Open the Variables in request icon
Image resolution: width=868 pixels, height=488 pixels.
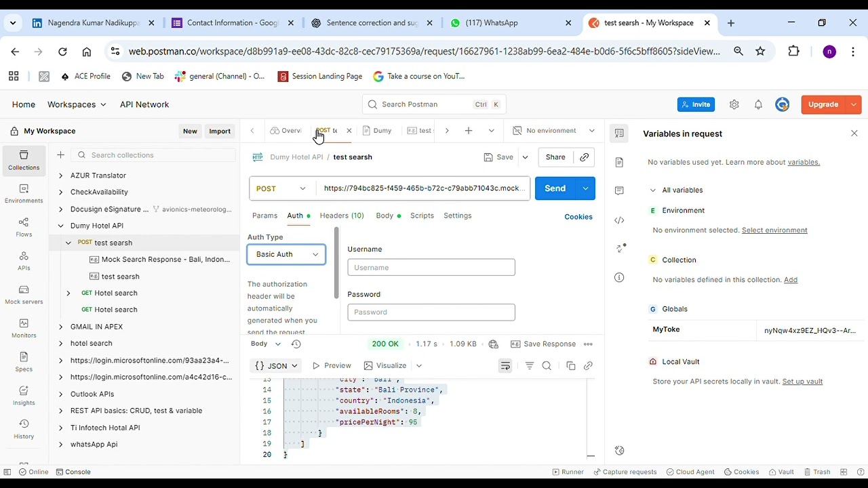coord(619,134)
